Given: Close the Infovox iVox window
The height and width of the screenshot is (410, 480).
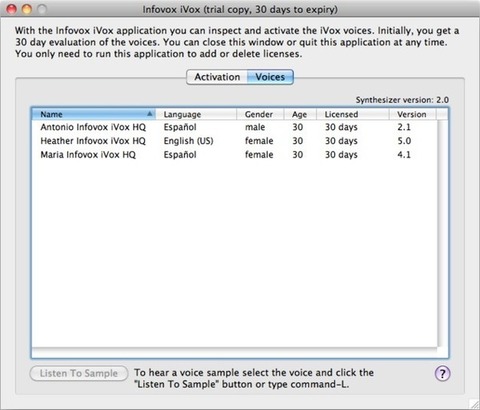Looking at the screenshot, I should point(12,9).
